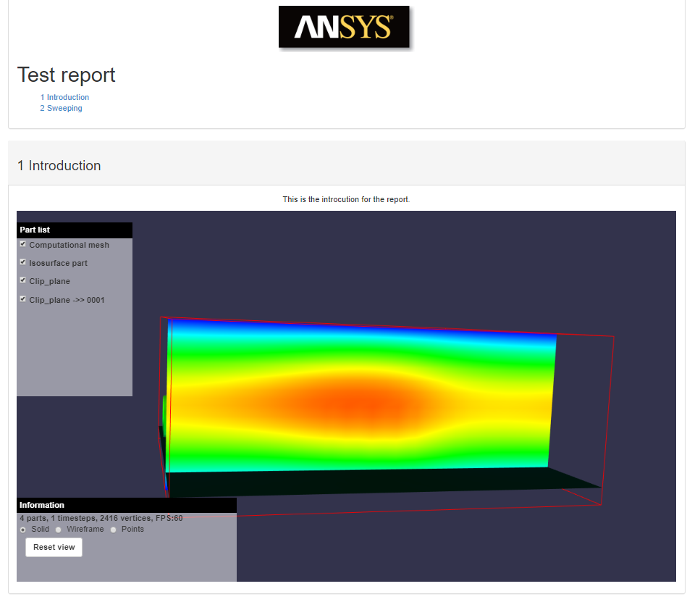700x602 pixels.
Task: Click the 'Computational mesh' label text
Action: pyautogui.click(x=69, y=245)
